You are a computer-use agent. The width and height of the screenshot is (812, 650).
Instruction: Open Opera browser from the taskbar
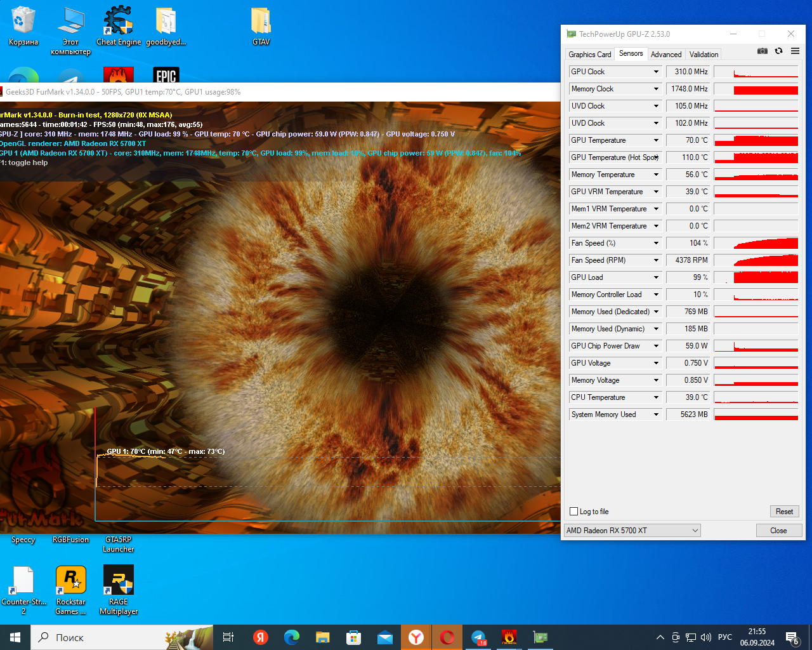click(447, 637)
